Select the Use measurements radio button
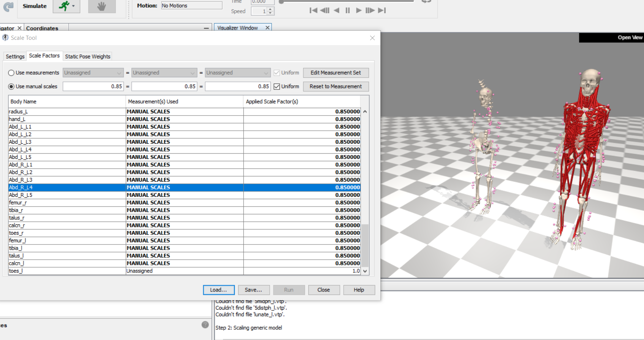644x340 pixels. pyautogui.click(x=11, y=73)
